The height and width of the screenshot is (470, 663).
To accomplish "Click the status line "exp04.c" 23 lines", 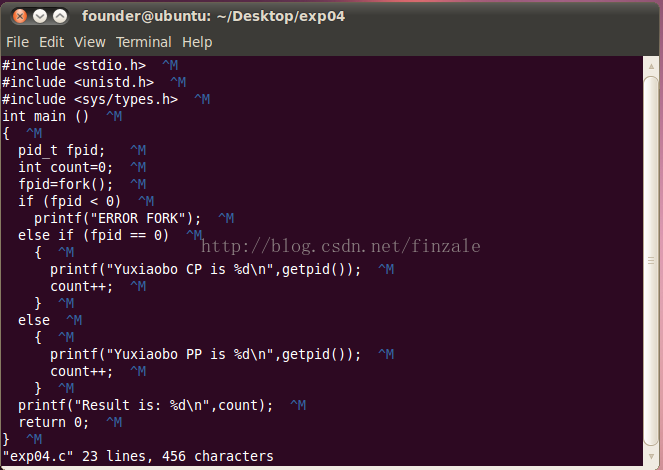I will pyautogui.click(x=138, y=456).
